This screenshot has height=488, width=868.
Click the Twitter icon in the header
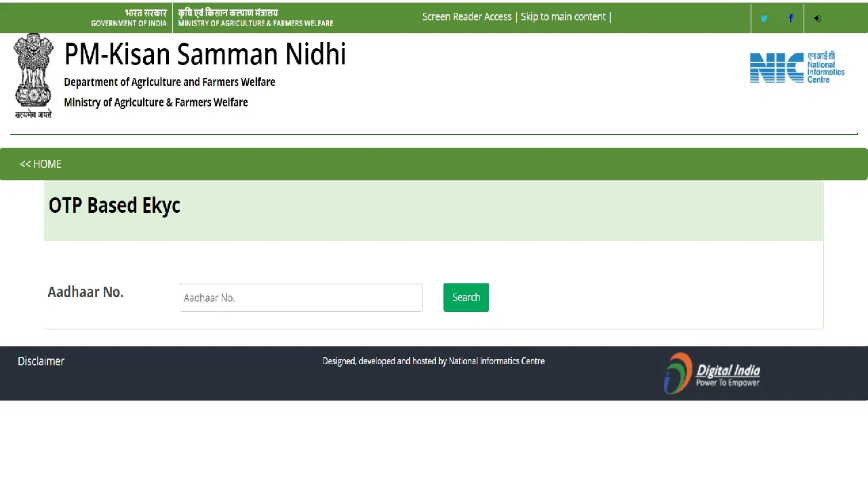764,18
